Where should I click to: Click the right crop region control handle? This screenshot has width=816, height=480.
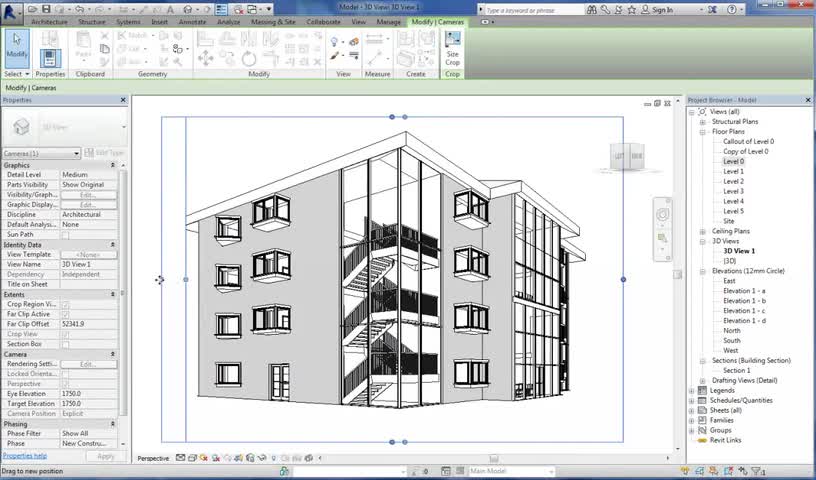(x=623, y=280)
